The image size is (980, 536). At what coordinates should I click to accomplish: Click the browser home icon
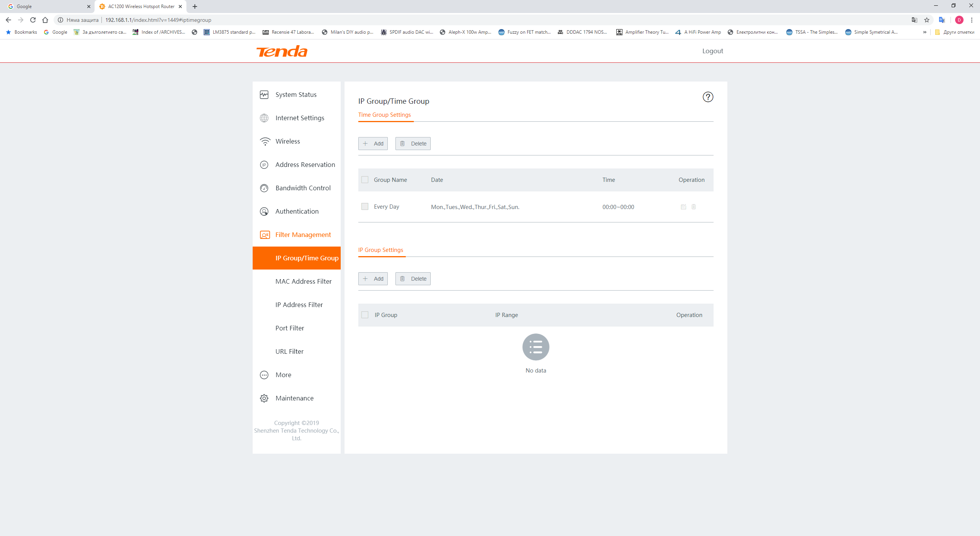point(45,20)
